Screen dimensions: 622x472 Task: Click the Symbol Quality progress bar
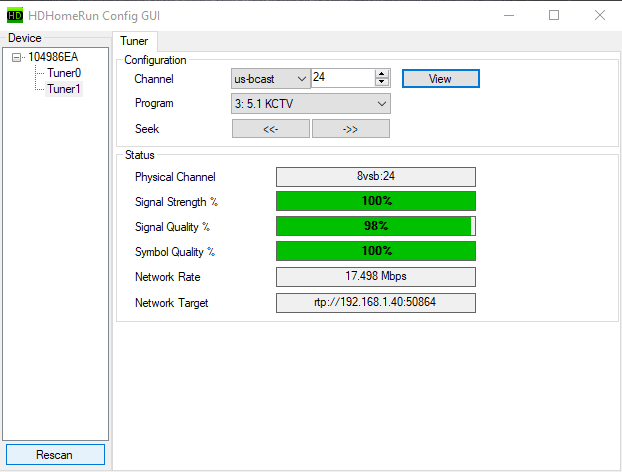pos(375,251)
